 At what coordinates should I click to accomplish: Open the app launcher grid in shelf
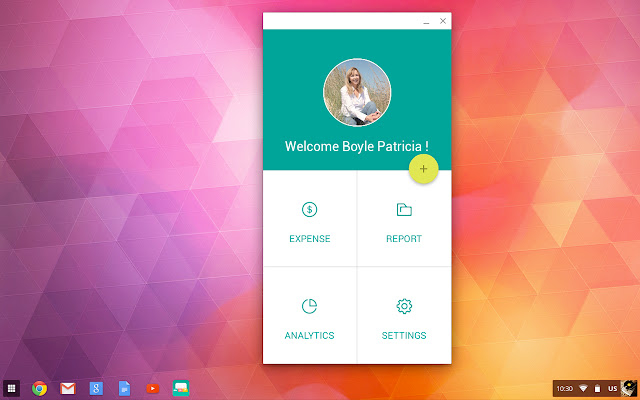pos(12,388)
